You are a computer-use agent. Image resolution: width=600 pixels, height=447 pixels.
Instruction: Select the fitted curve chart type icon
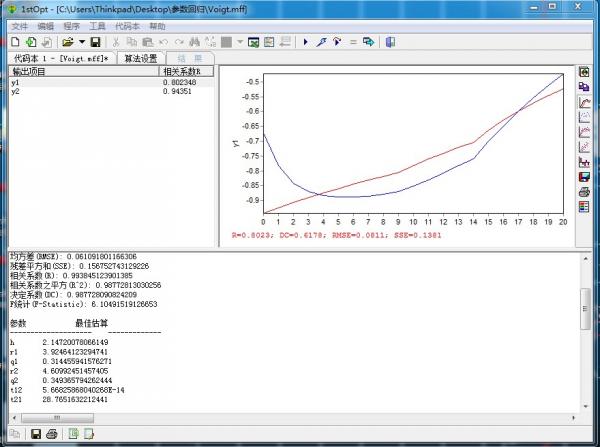(584, 102)
